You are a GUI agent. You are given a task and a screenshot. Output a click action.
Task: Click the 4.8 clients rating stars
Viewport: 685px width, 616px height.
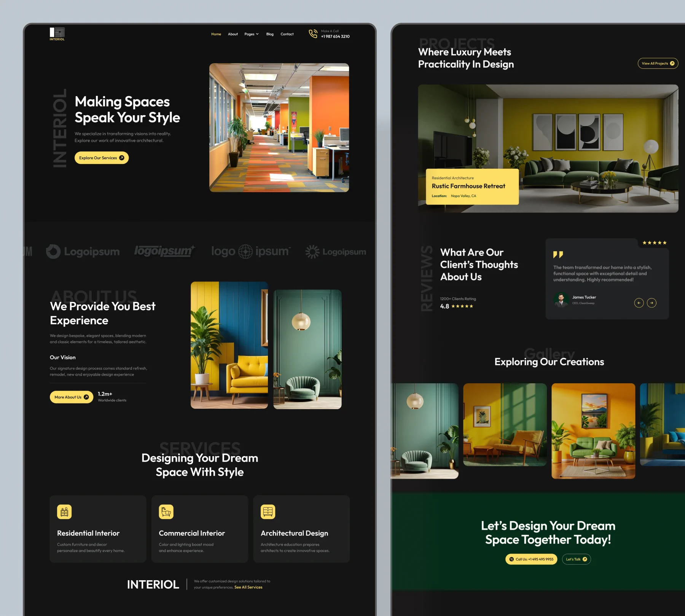(x=462, y=306)
